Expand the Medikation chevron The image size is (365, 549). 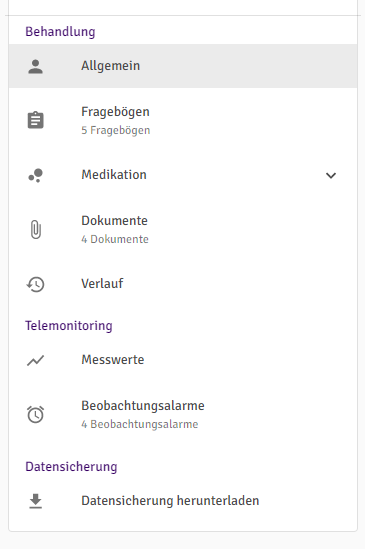(331, 175)
